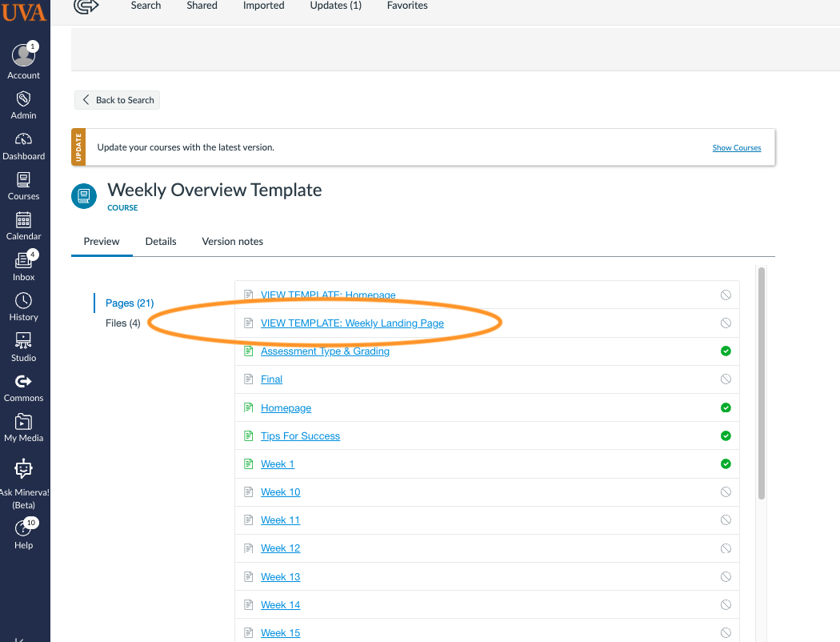This screenshot has width=840, height=642.
Task: Select Pages (21) in the preview list
Action: coord(130,303)
